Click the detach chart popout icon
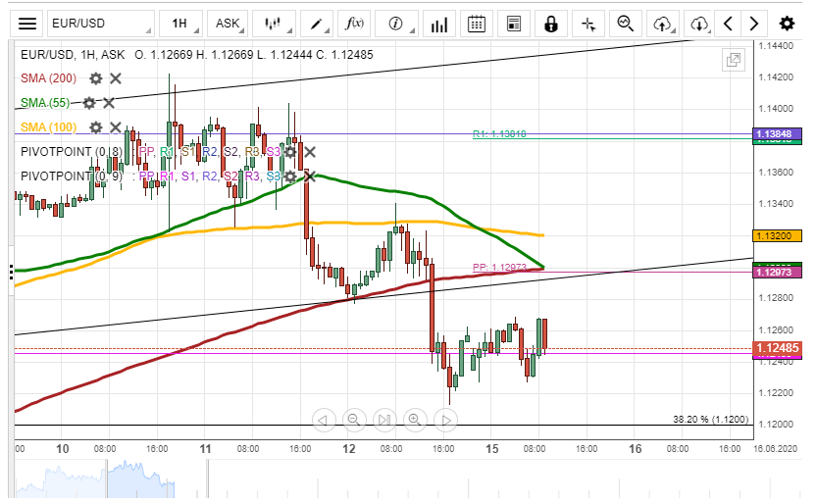This screenshot has height=504, width=817. coord(733,60)
